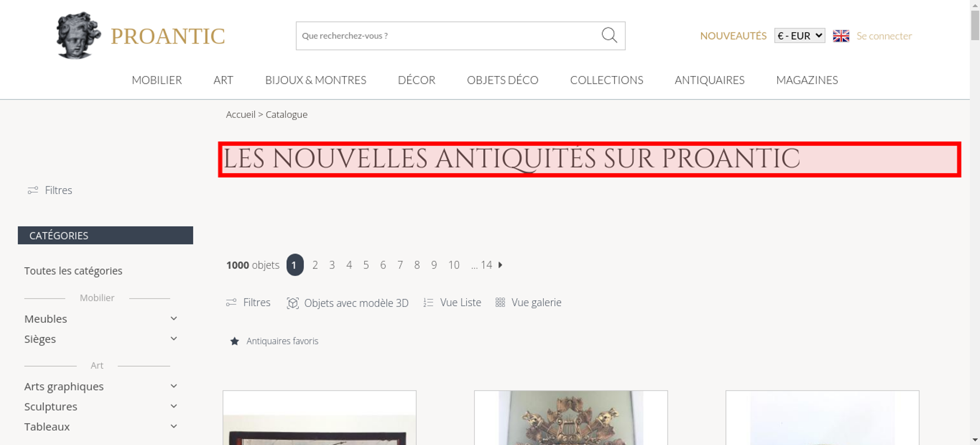The width and height of the screenshot is (980, 445).
Task: Expand the Arts graphiques category
Action: (173, 386)
